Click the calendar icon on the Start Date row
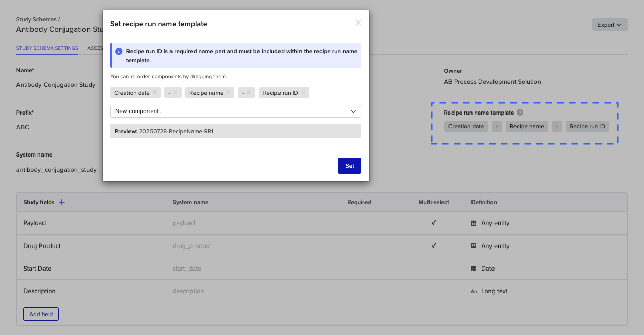Viewport: 644px width, 335px height. click(x=474, y=268)
